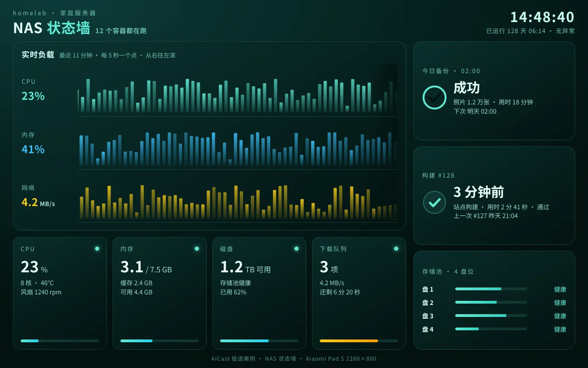Click the clock showing 14:48:40
The width and height of the screenshot is (588, 368).
(543, 17)
